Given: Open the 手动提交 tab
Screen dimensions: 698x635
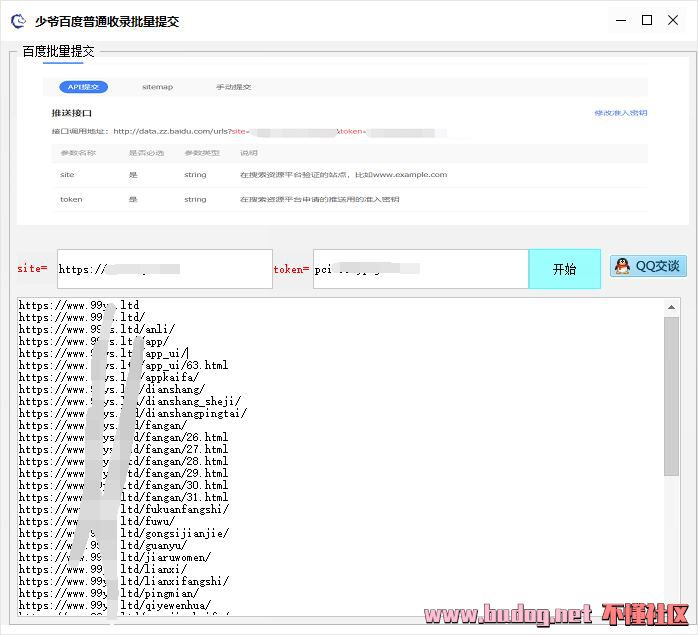Looking at the screenshot, I should pos(233,87).
